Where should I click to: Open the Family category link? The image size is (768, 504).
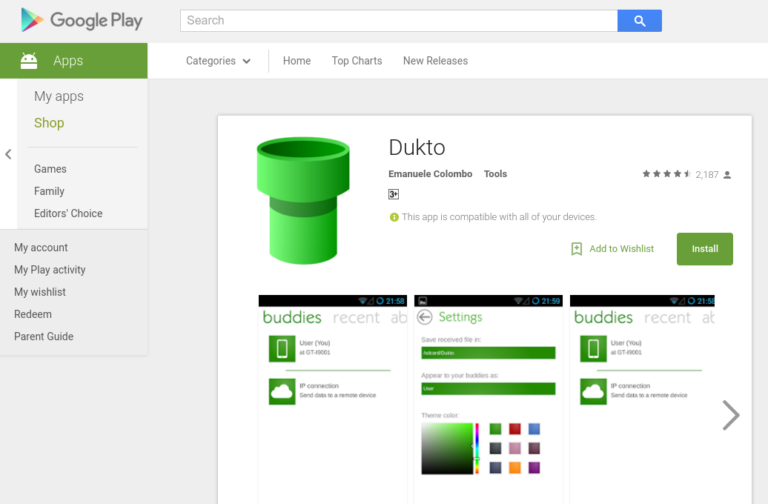tap(49, 191)
